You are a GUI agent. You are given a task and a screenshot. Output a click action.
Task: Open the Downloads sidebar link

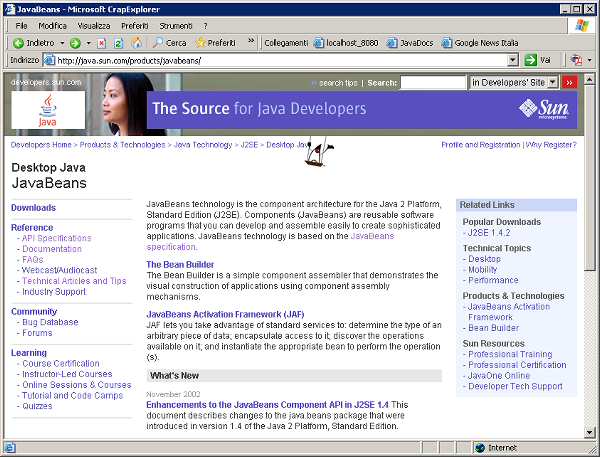tap(33, 207)
